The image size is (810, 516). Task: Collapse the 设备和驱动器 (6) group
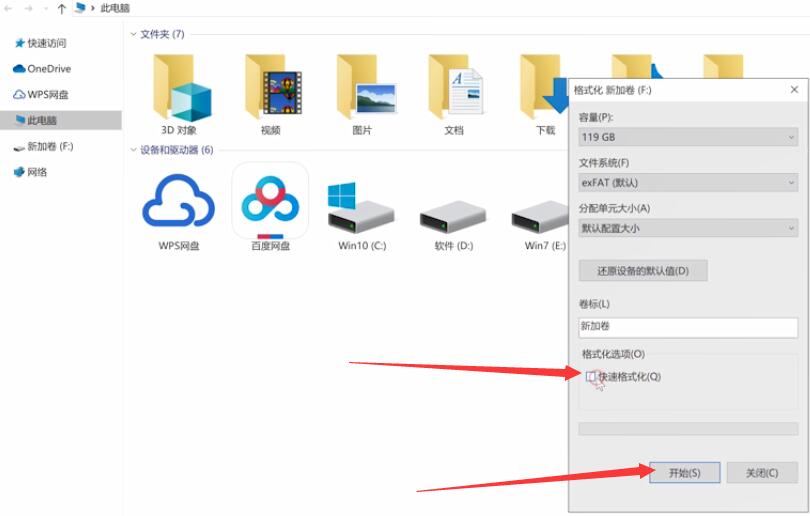pyautogui.click(x=133, y=150)
